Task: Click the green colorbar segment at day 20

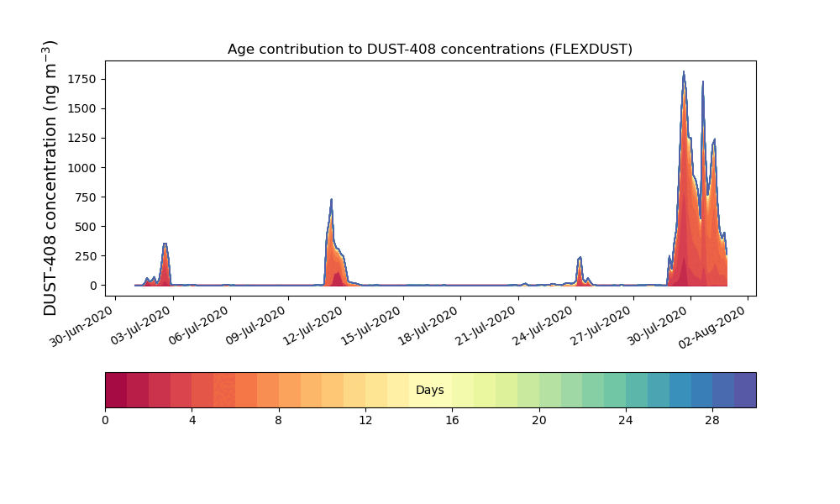Action: pyautogui.click(x=550, y=390)
